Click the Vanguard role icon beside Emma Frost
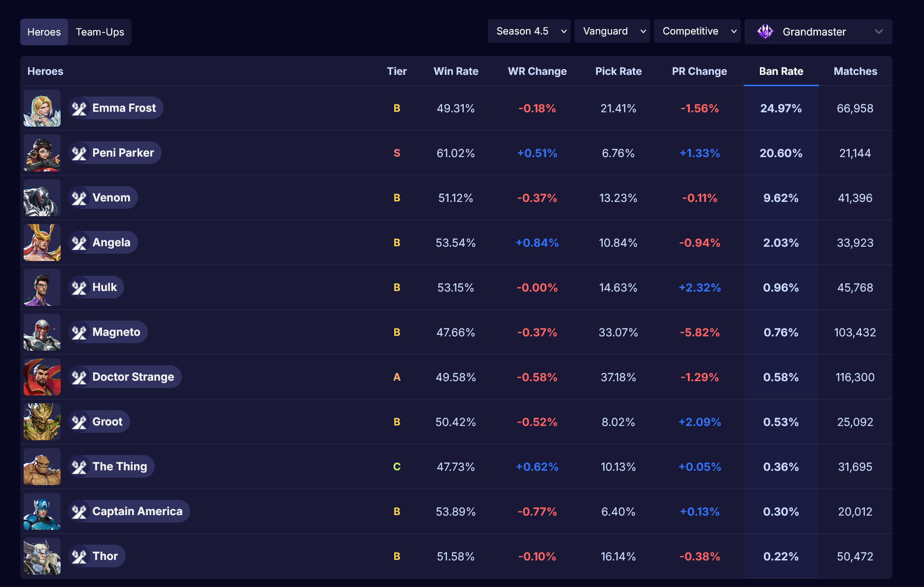 [x=79, y=108]
